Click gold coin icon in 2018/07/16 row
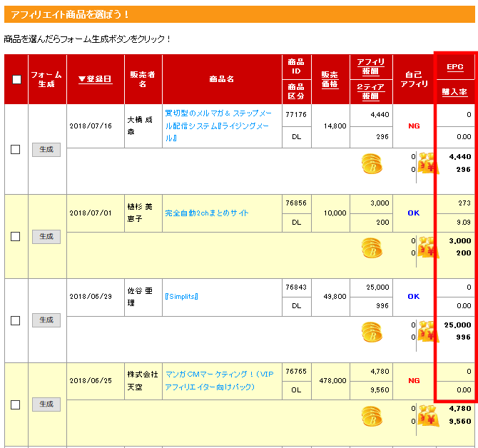Screen dimensions: 478x448 click(x=372, y=164)
